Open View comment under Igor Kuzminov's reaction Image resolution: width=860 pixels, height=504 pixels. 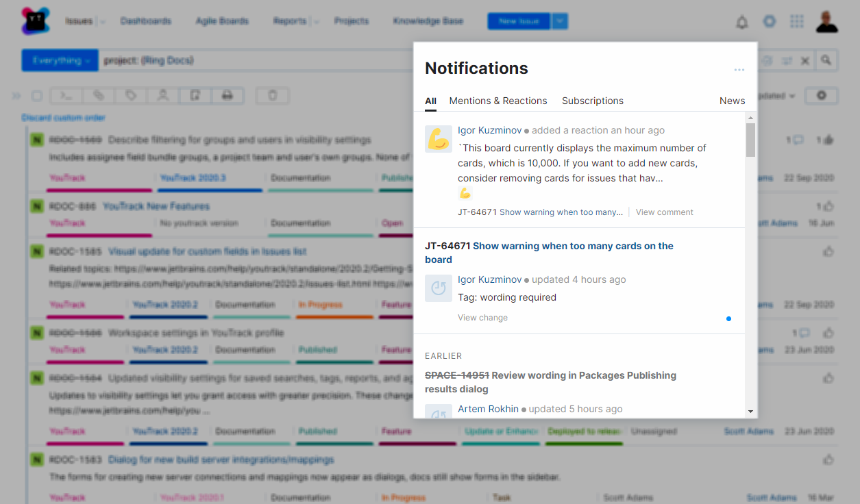664,212
